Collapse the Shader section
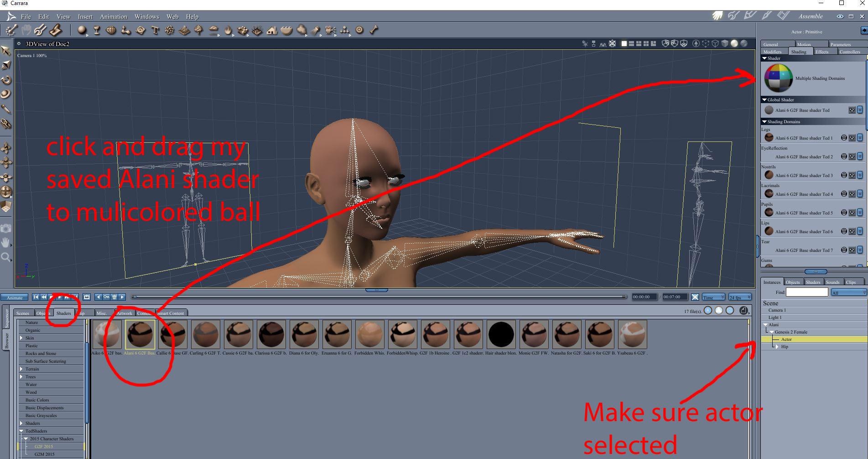The width and height of the screenshot is (868, 459). pos(764,58)
